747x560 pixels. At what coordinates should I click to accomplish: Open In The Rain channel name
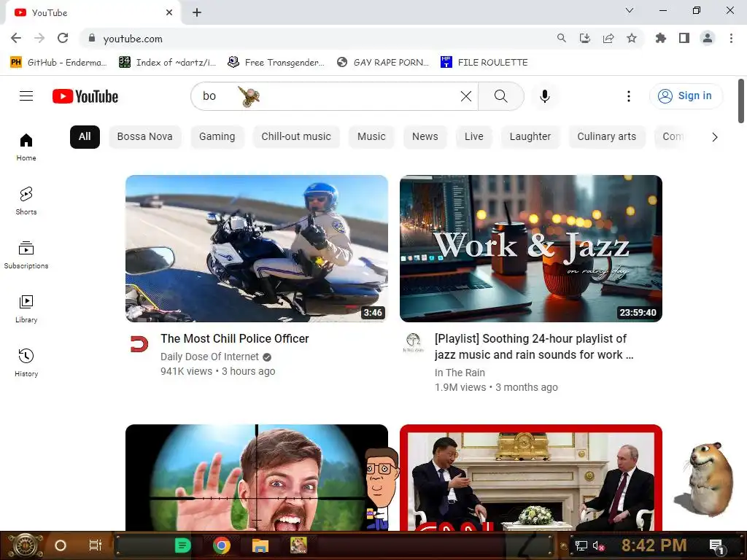[x=460, y=373]
